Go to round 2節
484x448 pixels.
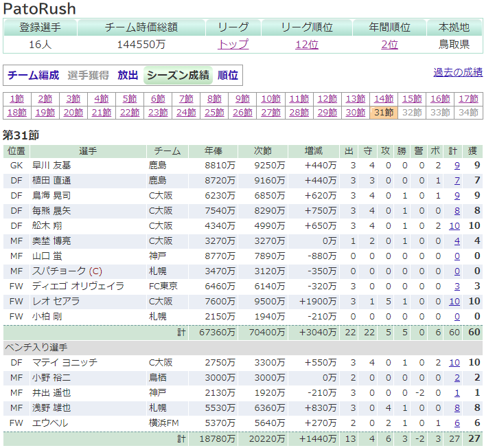(45, 99)
